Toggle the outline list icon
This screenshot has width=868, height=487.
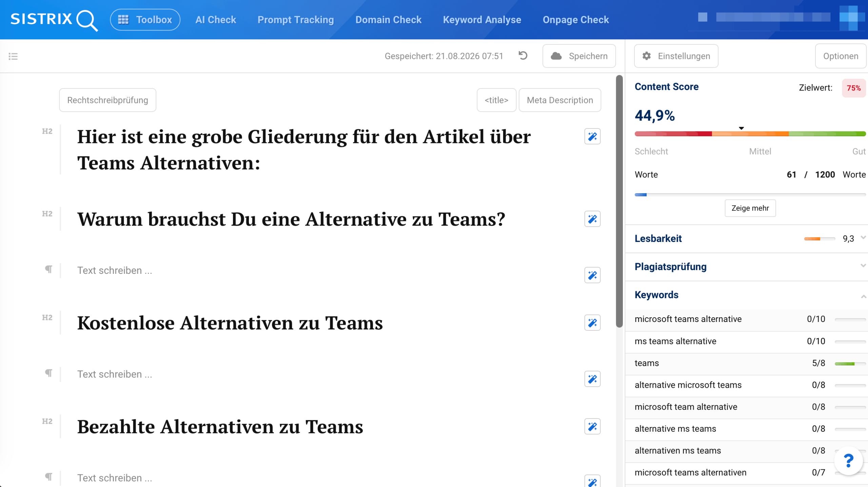point(13,56)
